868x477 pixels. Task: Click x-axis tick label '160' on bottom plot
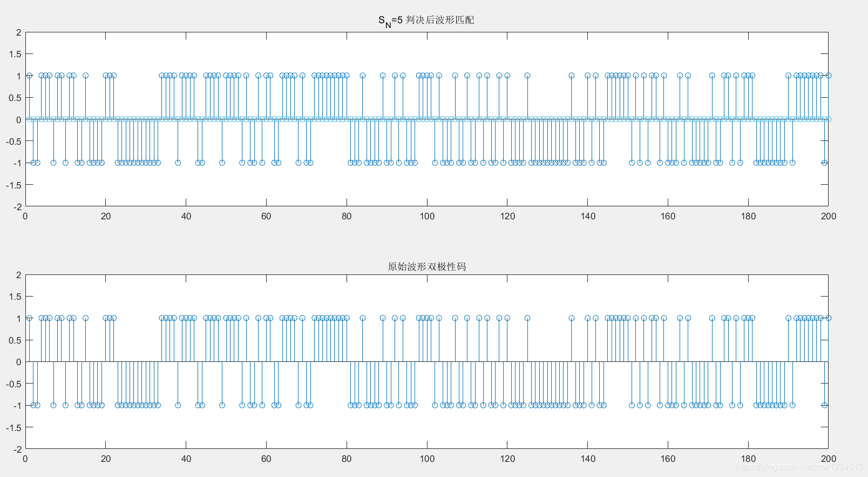click(x=668, y=459)
